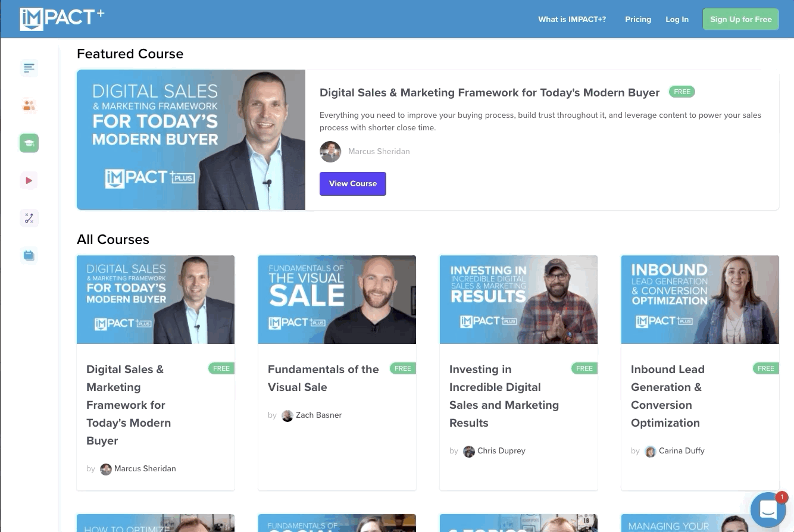794x532 pixels.
Task: Click Marcus Sheridan's avatar in featured course
Action: point(330,152)
